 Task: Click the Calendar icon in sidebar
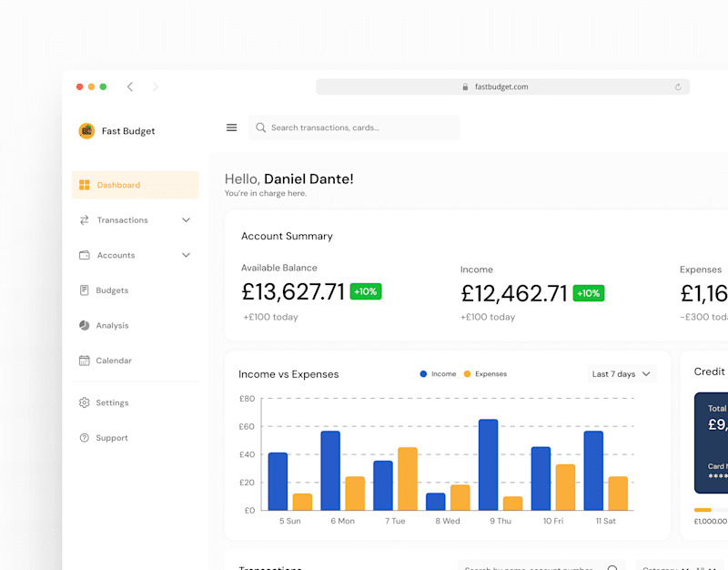point(84,361)
